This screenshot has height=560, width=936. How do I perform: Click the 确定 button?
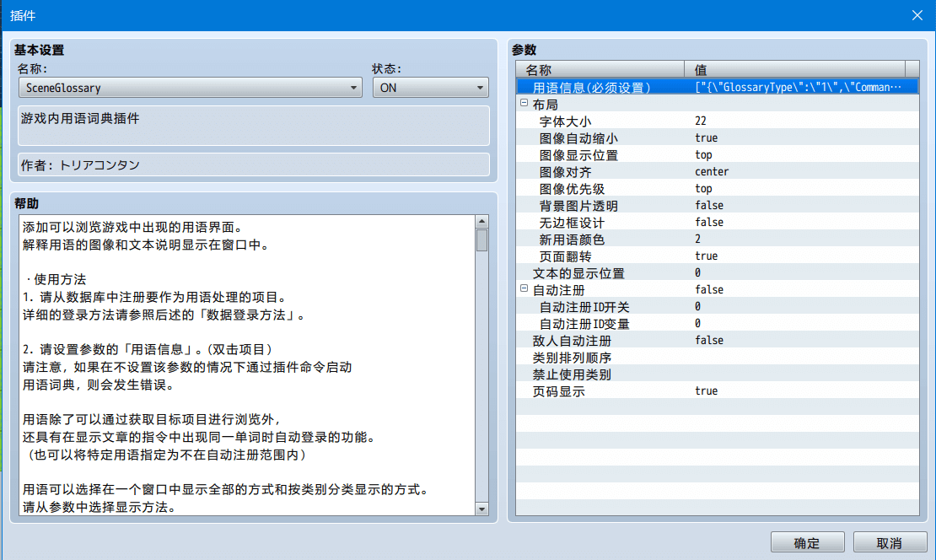tap(807, 542)
